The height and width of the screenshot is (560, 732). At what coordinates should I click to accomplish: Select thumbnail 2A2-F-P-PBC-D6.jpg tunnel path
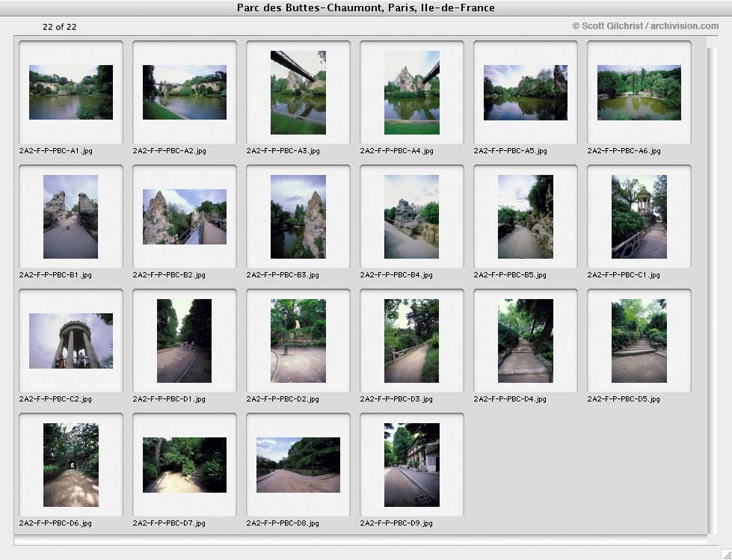pos(71,465)
